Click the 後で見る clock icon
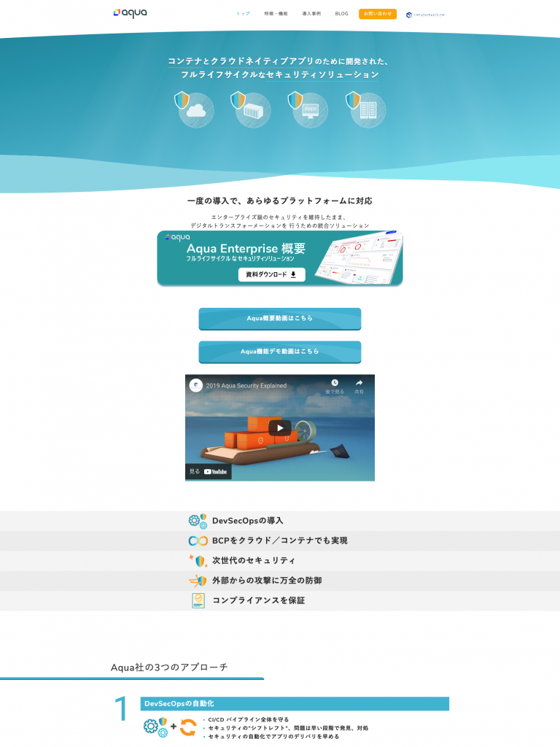 tap(335, 383)
